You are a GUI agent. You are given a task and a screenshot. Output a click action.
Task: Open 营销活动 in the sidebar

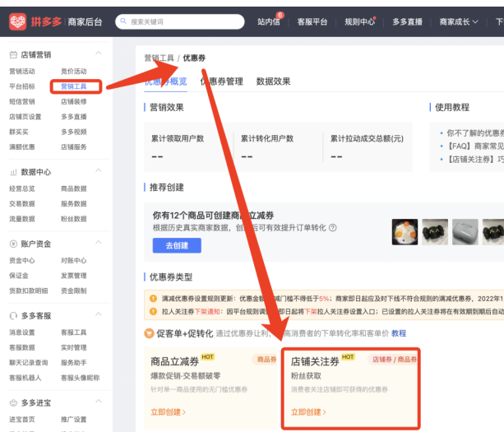tap(22, 72)
